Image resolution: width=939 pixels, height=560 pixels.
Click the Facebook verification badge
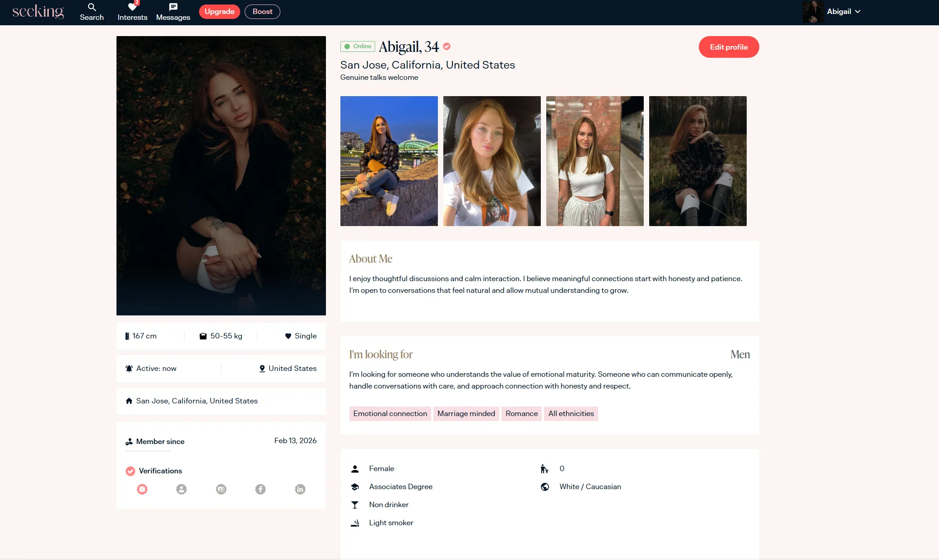[x=260, y=489]
